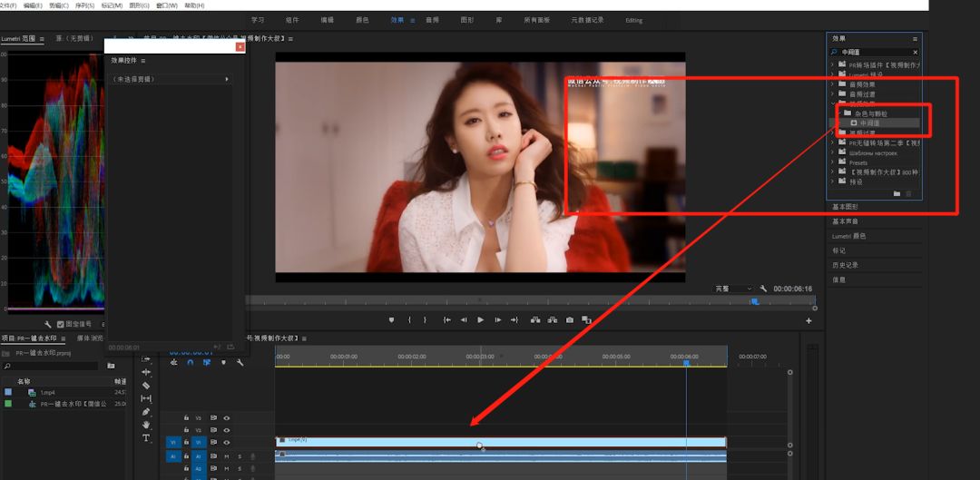Viewport: 980px width, 480px height.
Task: Open the 基本图形 panel
Action: [x=845, y=207]
